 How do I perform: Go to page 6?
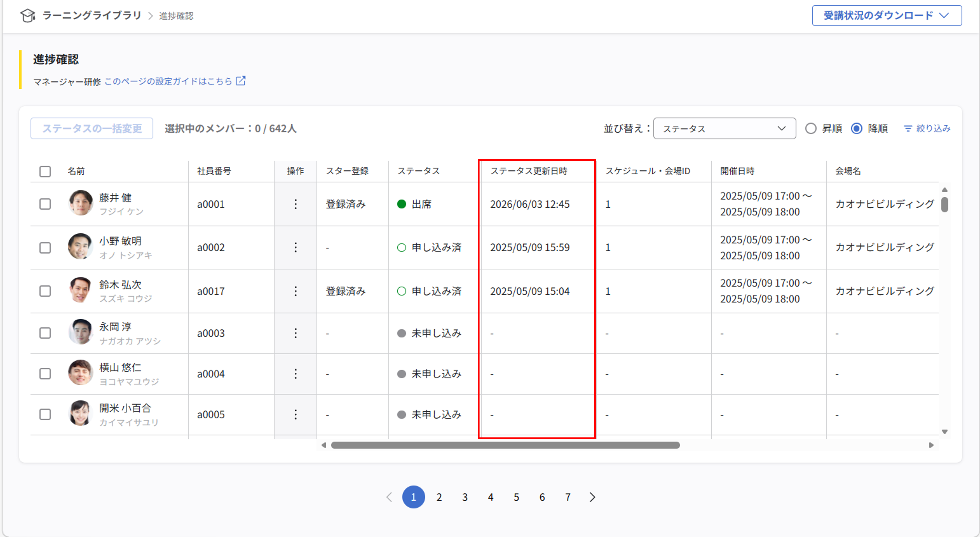tap(542, 497)
